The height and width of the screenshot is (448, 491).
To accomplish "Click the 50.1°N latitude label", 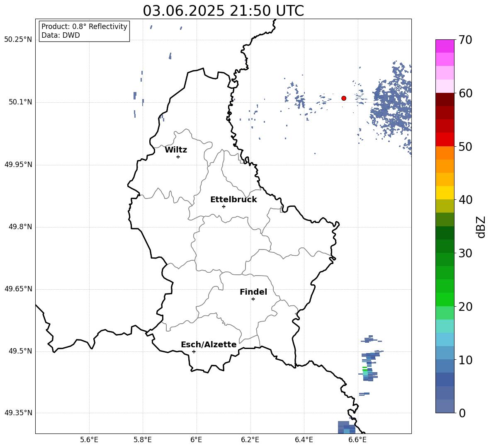I will (20, 102).
